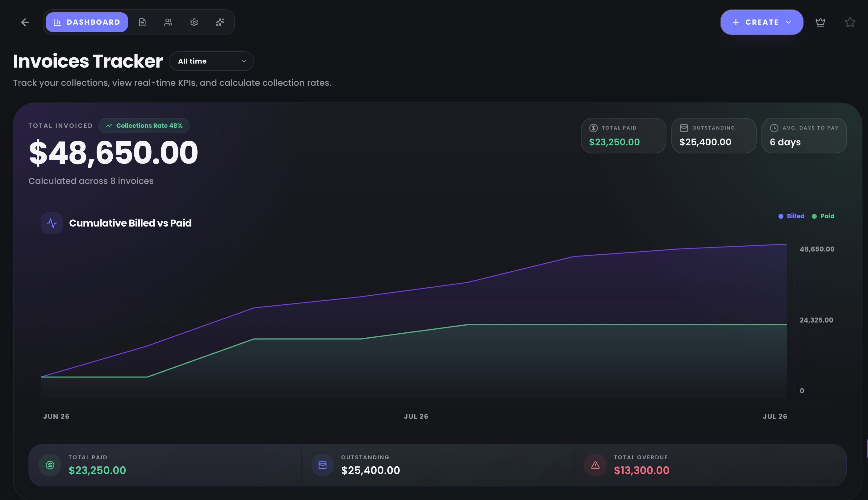Select the top $25,400.00 Outstanding value
Image resolution: width=868 pixels, height=500 pixels.
coord(705,142)
